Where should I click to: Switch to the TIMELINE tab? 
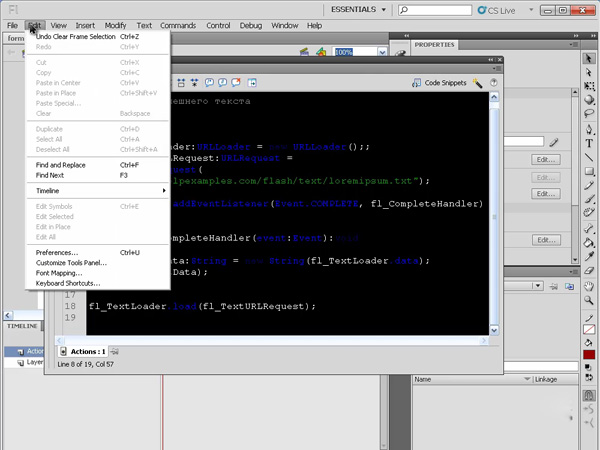[22, 326]
